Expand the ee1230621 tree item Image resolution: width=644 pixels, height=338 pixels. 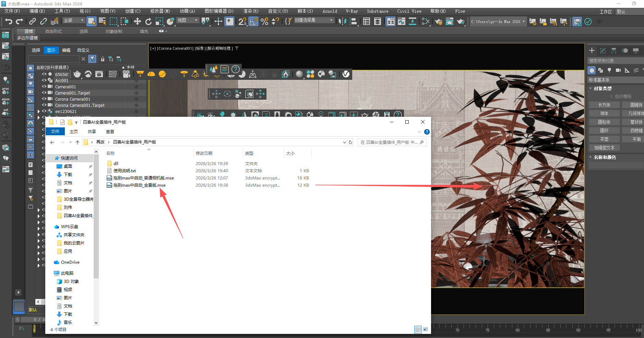[39, 112]
